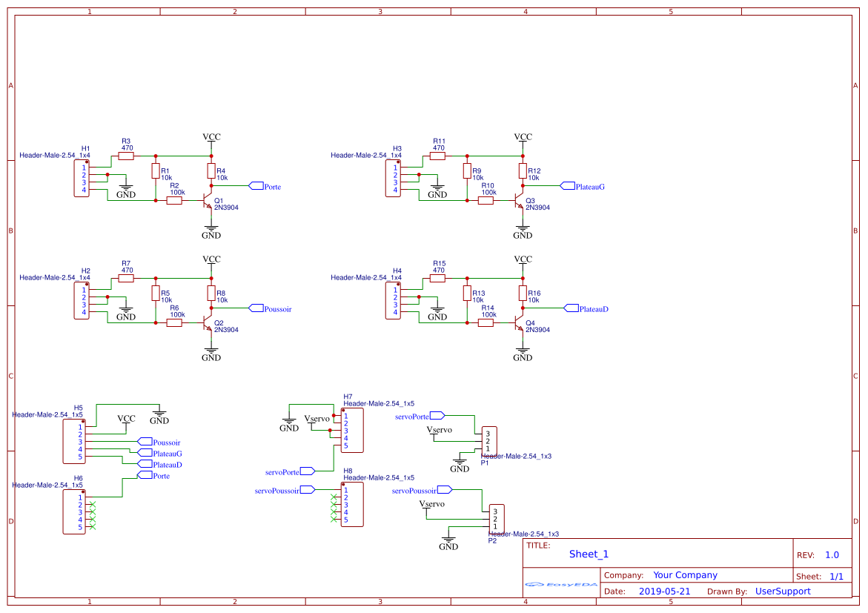Viewport: 868px width, 613px height.
Task: Pick resistor R1 10k symbol
Action: coord(156,170)
